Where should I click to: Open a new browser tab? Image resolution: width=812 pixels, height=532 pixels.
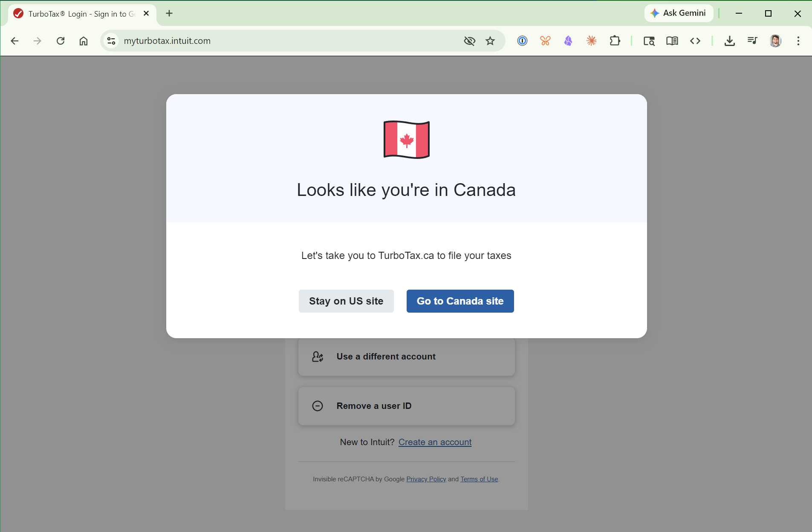(x=169, y=13)
